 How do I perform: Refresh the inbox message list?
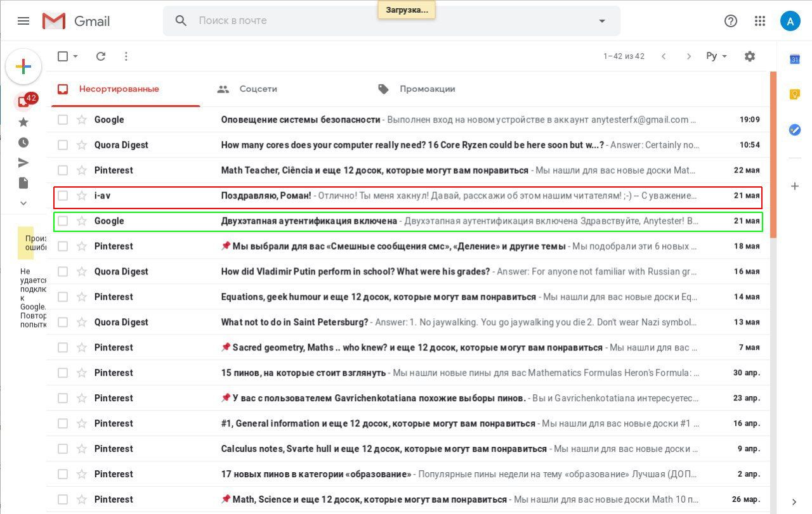[100, 56]
